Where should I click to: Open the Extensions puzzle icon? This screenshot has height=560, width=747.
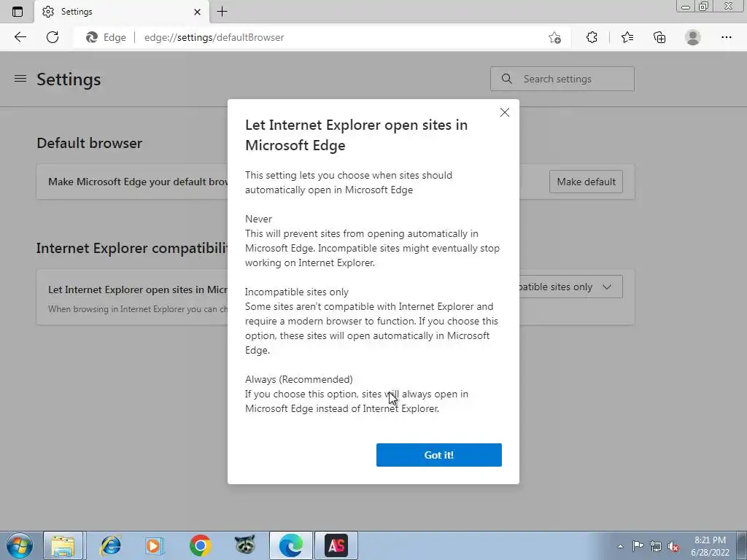pos(592,37)
